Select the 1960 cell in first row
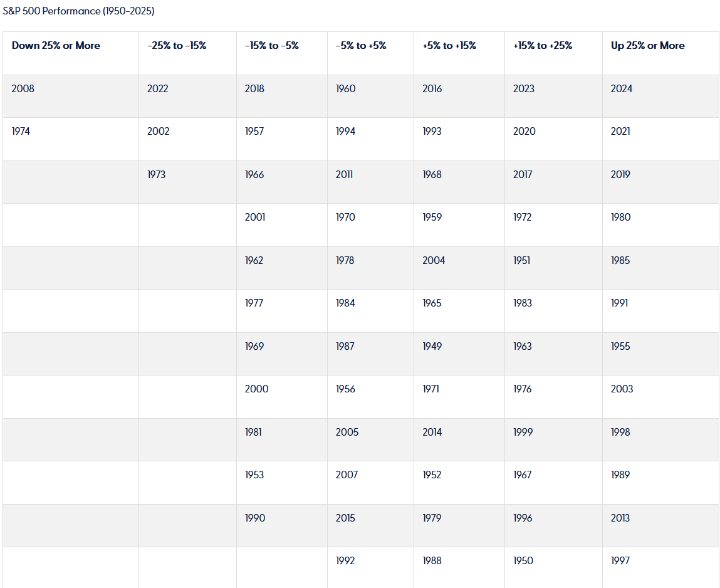Screen dimensions: 720x588 [x=345, y=89]
